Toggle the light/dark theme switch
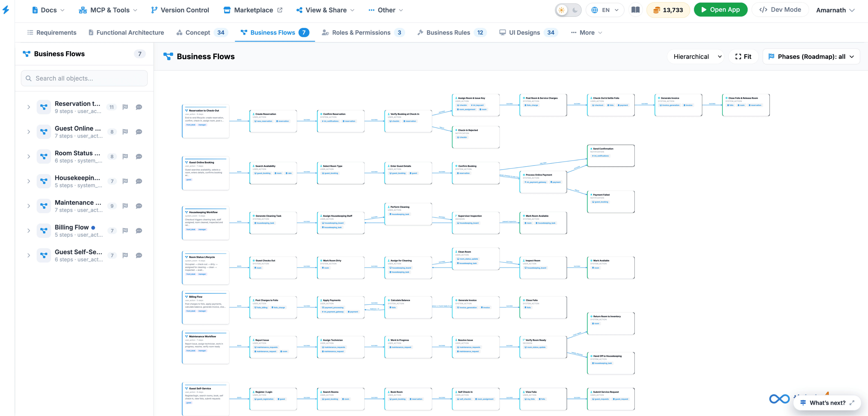 tap(568, 10)
